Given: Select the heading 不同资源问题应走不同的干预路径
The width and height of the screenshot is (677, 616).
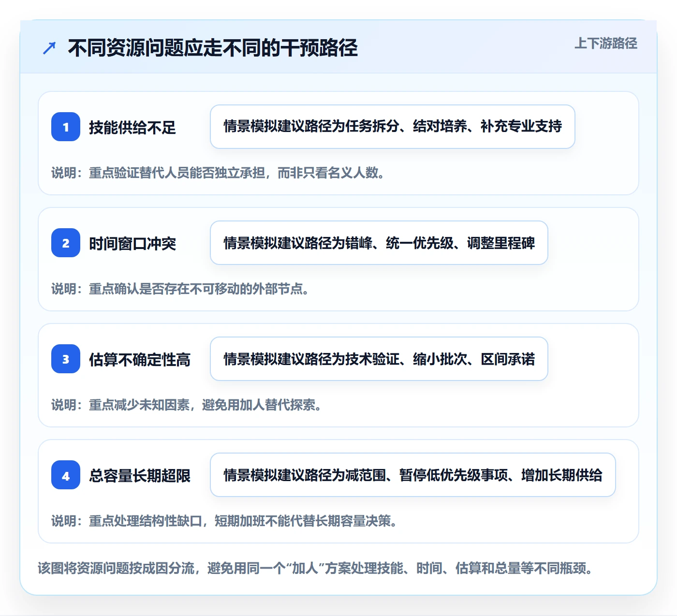Looking at the screenshot, I should tap(213, 48).
